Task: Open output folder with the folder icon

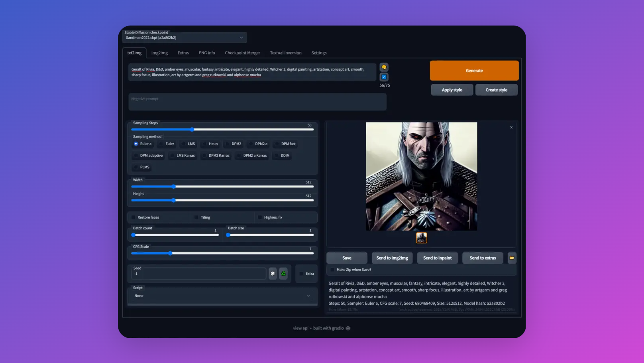Action: [x=512, y=258]
